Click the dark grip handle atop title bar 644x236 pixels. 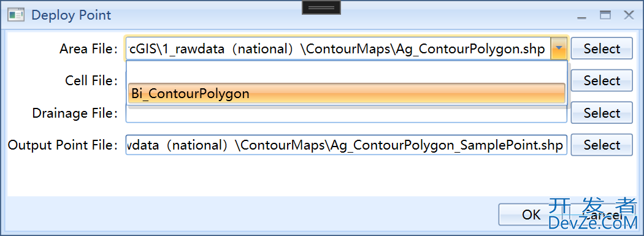coord(321,7)
